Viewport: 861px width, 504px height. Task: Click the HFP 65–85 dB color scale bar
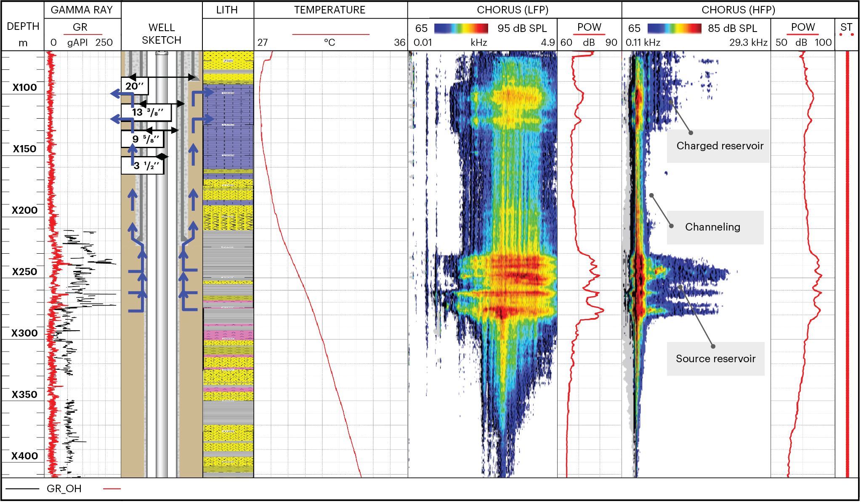[x=674, y=28]
